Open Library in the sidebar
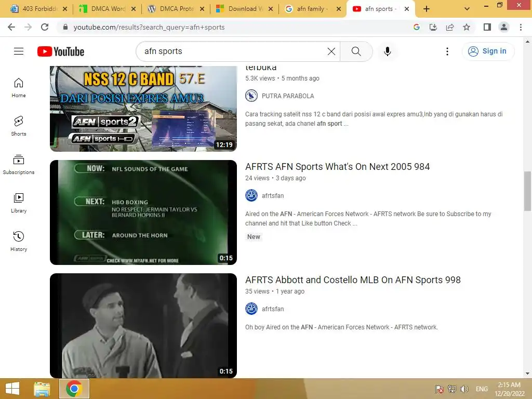Viewport: 532px width, 399px height. (x=19, y=203)
